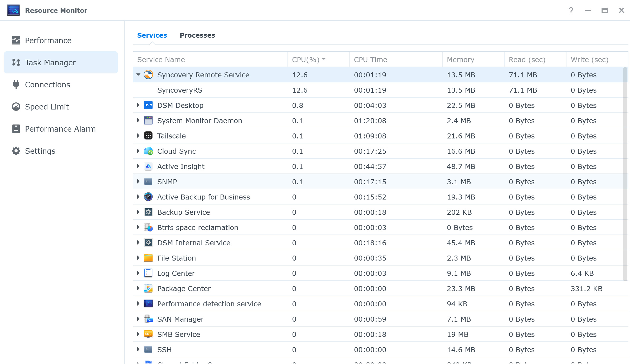The width and height of the screenshot is (630, 364).
Task: Expand the Active Backup for Business row
Action: coord(138,197)
